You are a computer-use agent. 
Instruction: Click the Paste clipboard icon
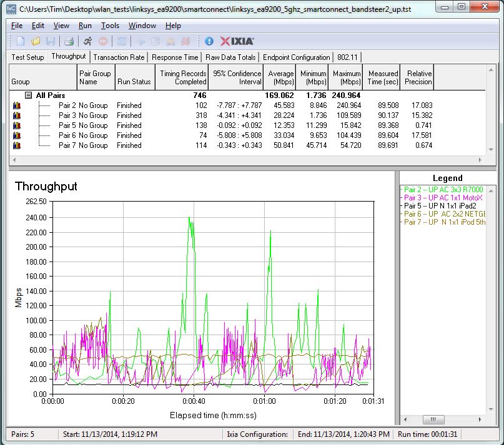170,41
